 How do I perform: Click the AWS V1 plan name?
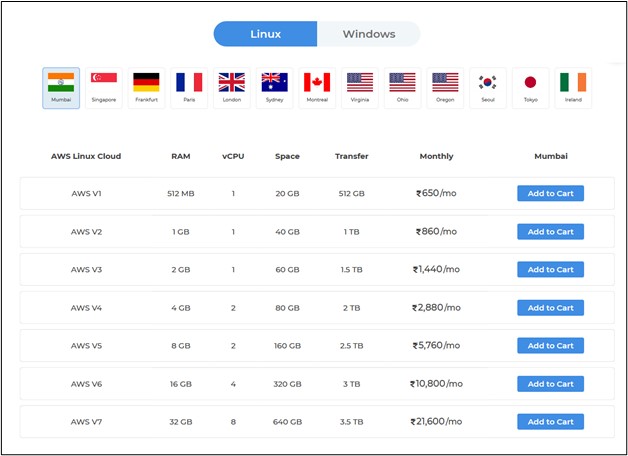(x=87, y=193)
